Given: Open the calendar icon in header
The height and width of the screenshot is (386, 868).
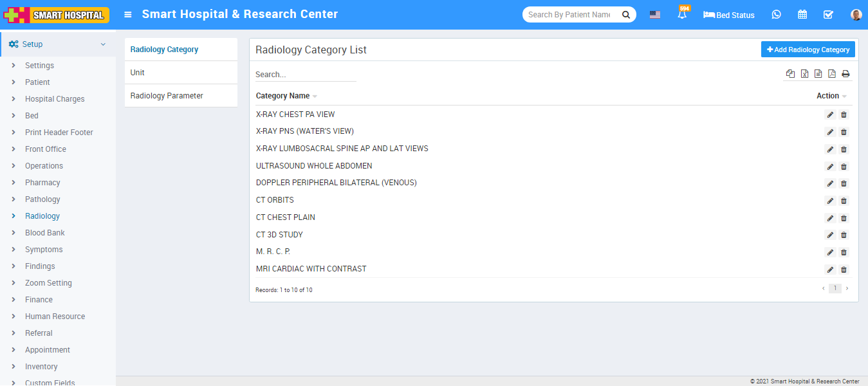Looking at the screenshot, I should click(802, 14).
